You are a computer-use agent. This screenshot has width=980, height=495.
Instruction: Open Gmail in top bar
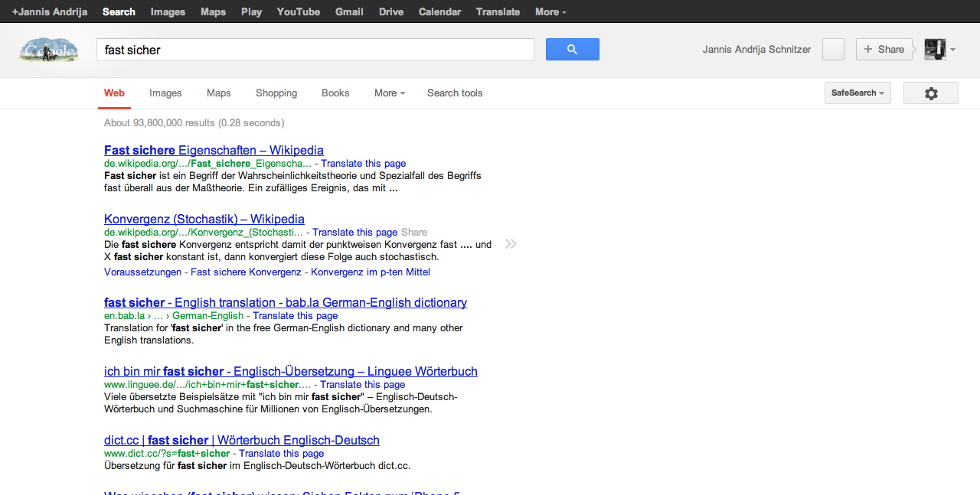[349, 11]
